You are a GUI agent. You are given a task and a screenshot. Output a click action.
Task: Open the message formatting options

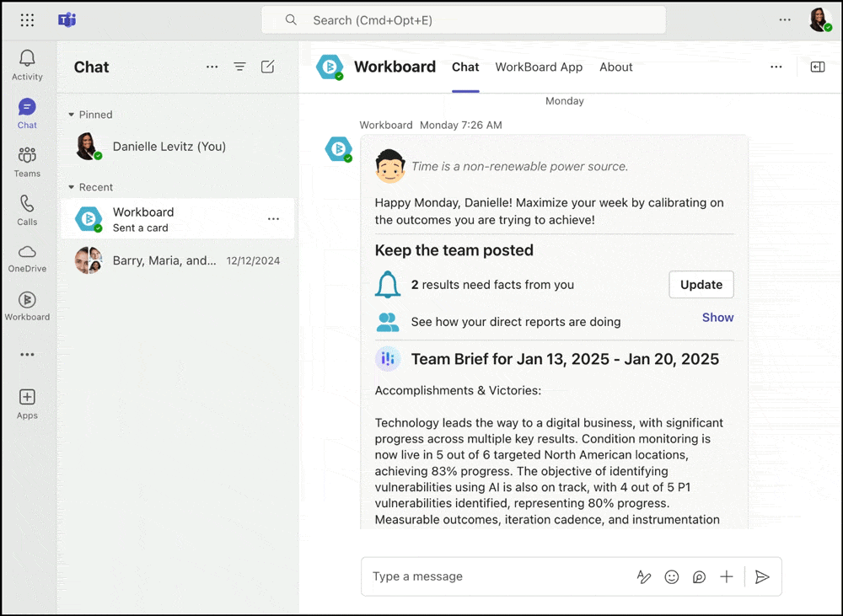643,576
